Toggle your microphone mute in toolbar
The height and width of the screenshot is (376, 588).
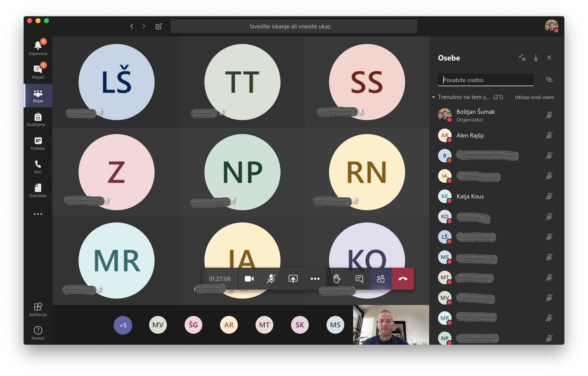point(271,279)
